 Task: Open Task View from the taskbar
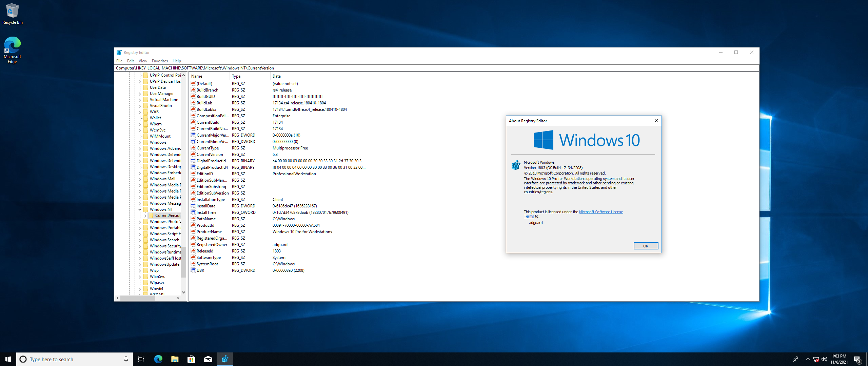[x=141, y=359]
